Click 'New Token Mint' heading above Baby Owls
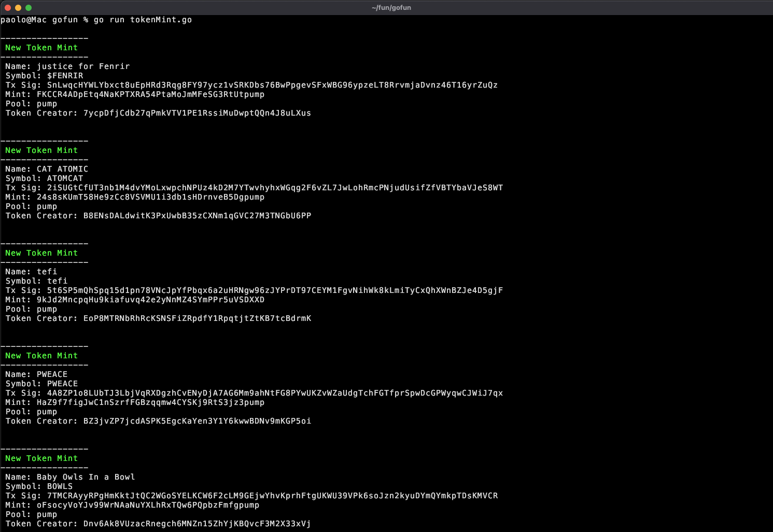 (41, 458)
